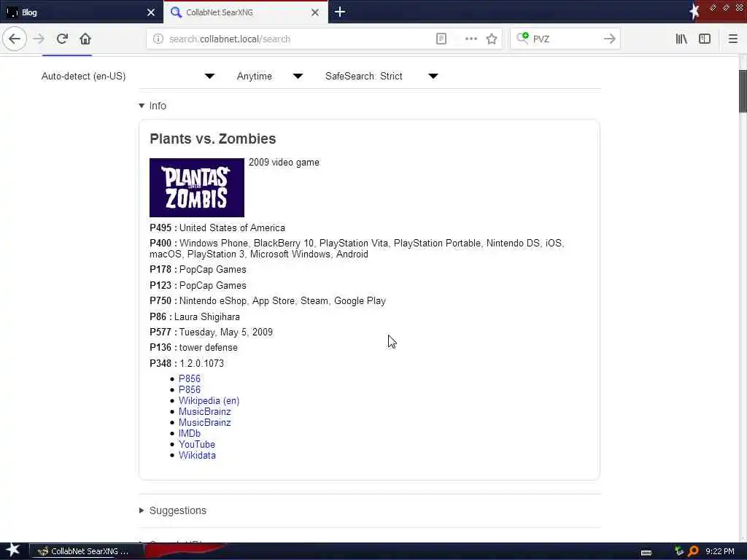Click the text 'Tuesday, May 5, 2009'
The height and width of the screenshot is (560, 747).
(x=226, y=332)
